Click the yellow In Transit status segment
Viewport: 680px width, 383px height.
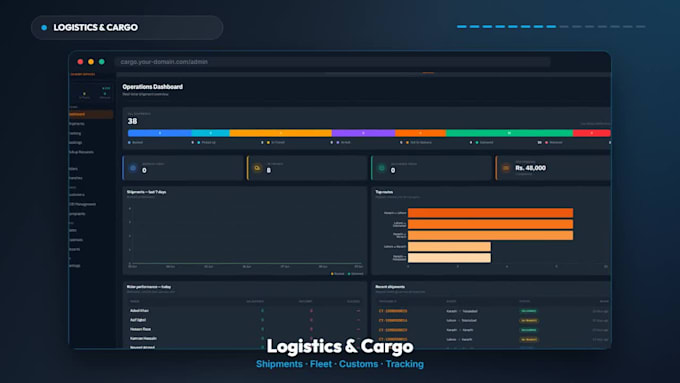pos(281,133)
